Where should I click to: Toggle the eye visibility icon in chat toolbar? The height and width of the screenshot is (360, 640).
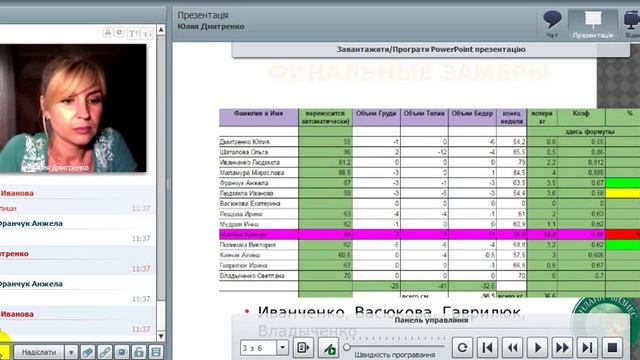(122, 352)
